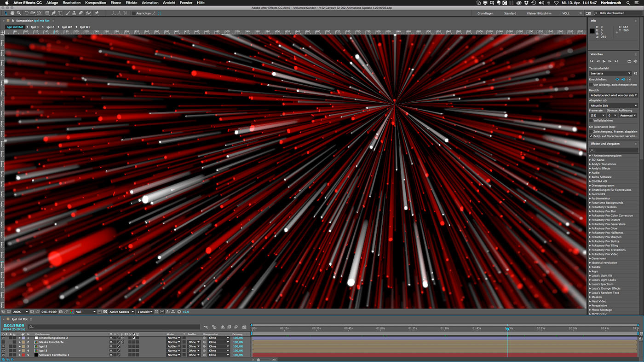Reset exposure icon in viewer bar
The height and width of the screenshot is (362, 644).
(x=179, y=312)
